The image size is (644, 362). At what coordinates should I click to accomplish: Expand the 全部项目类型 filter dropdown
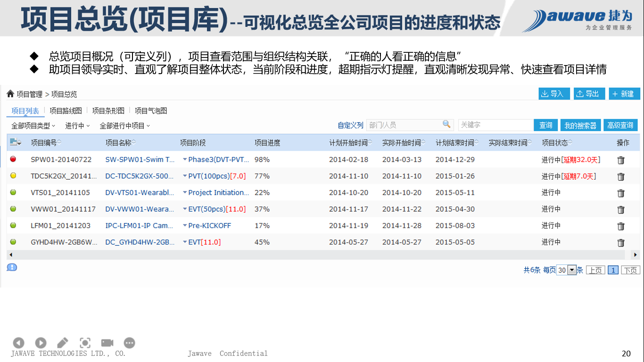coord(33,126)
